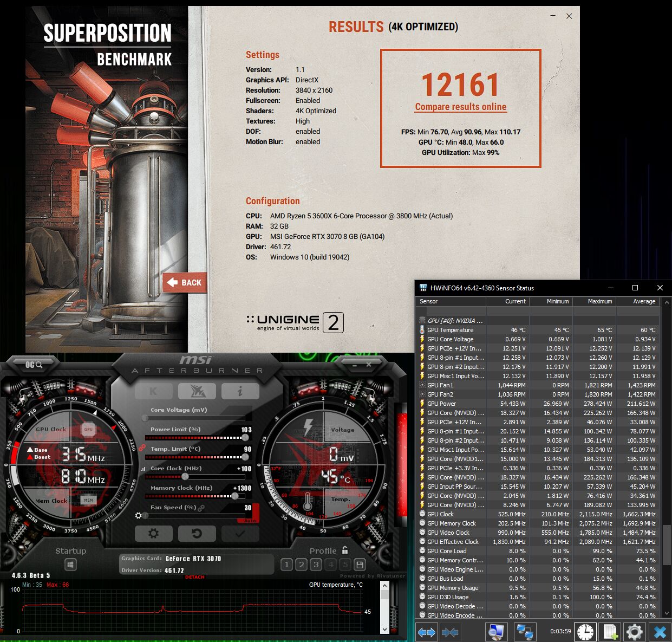Click the Minimum column header in HWiNFO
672x642 pixels.
551,301
